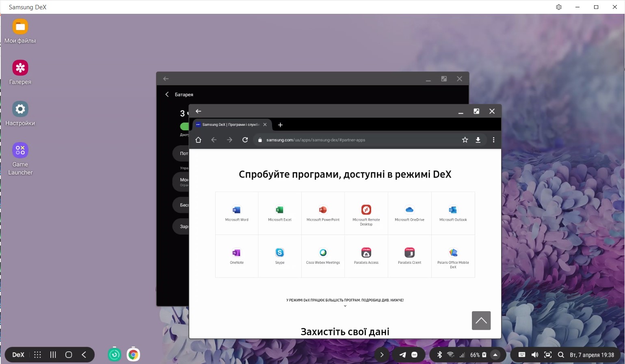625x364 pixels.
Task: Click the Wi-Fi status icon
Action: coord(451,355)
